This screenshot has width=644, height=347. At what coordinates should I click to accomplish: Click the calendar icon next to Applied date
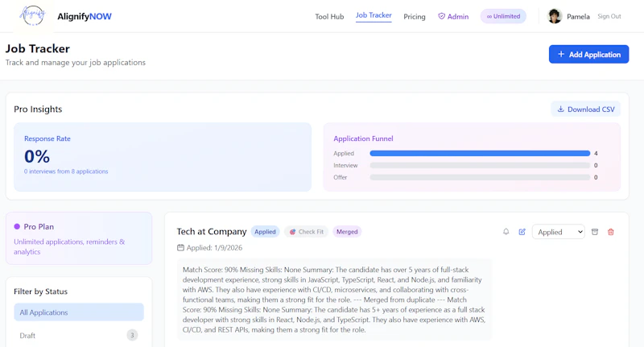180,248
